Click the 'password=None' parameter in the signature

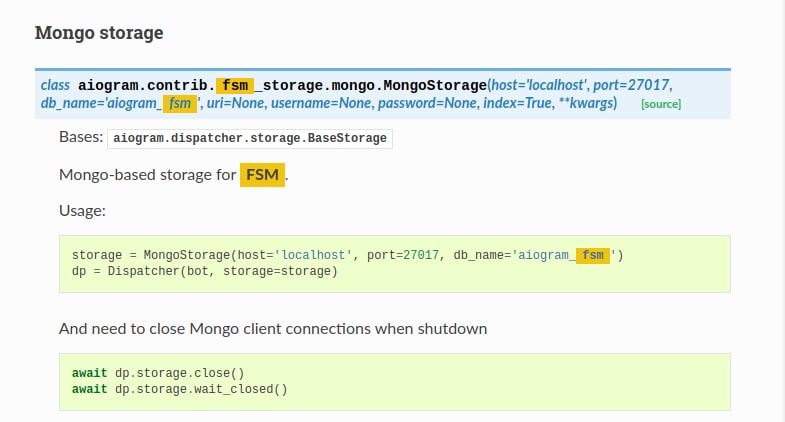tap(427, 103)
